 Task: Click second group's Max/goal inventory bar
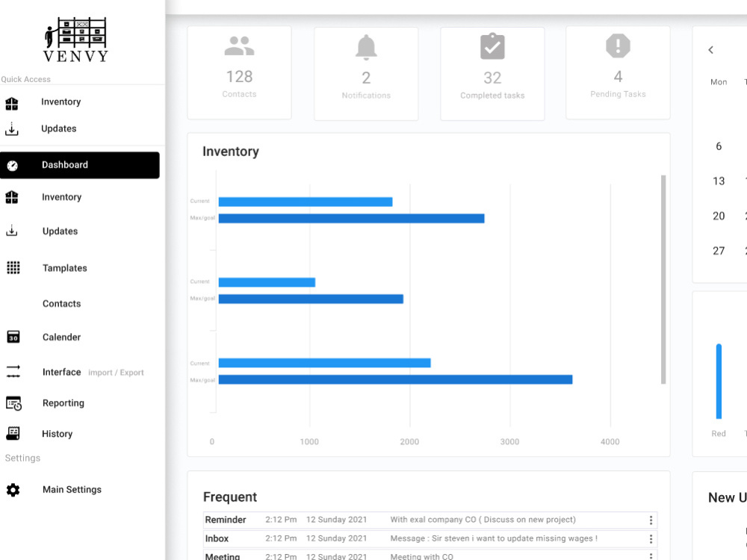tap(311, 299)
